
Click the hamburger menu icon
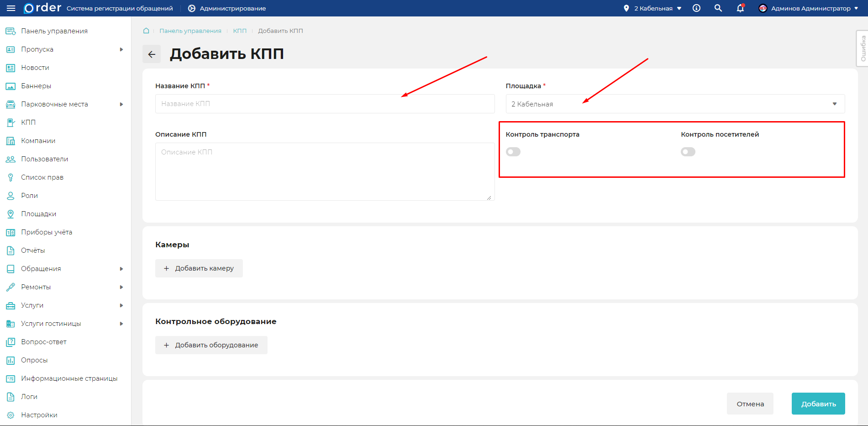coord(11,8)
